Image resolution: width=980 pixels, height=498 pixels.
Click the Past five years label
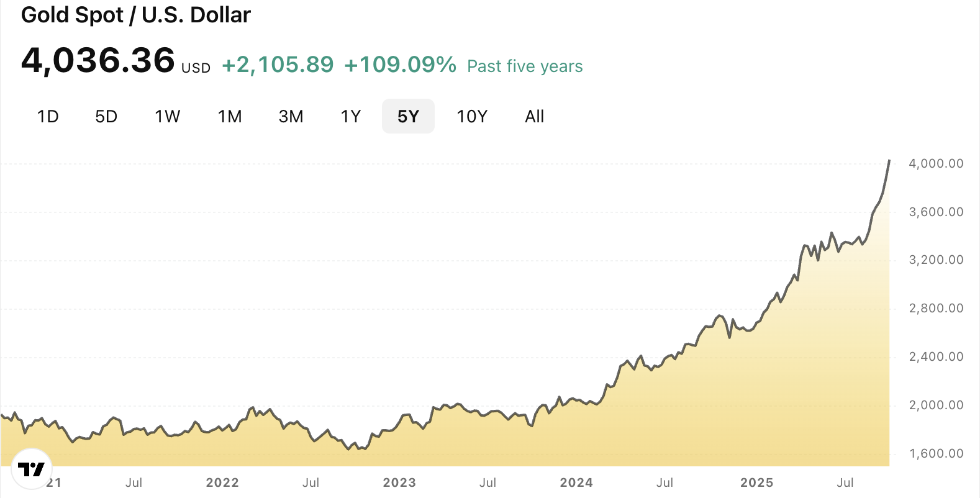pyautogui.click(x=525, y=66)
